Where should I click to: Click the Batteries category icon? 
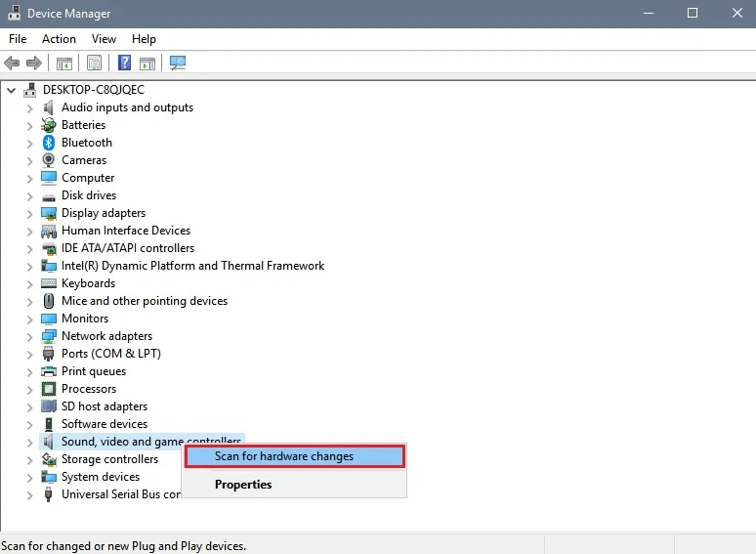pyautogui.click(x=49, y=125)
